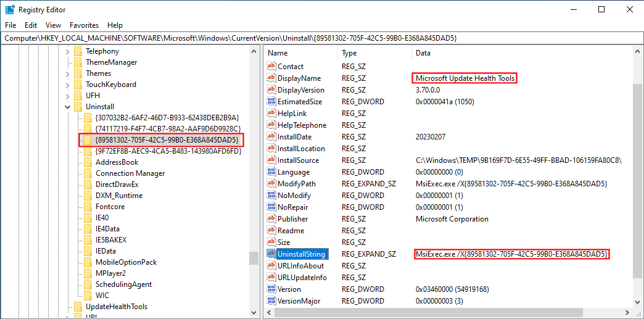
Task: Open the Edit menu
Action: (x=31, y=25)
